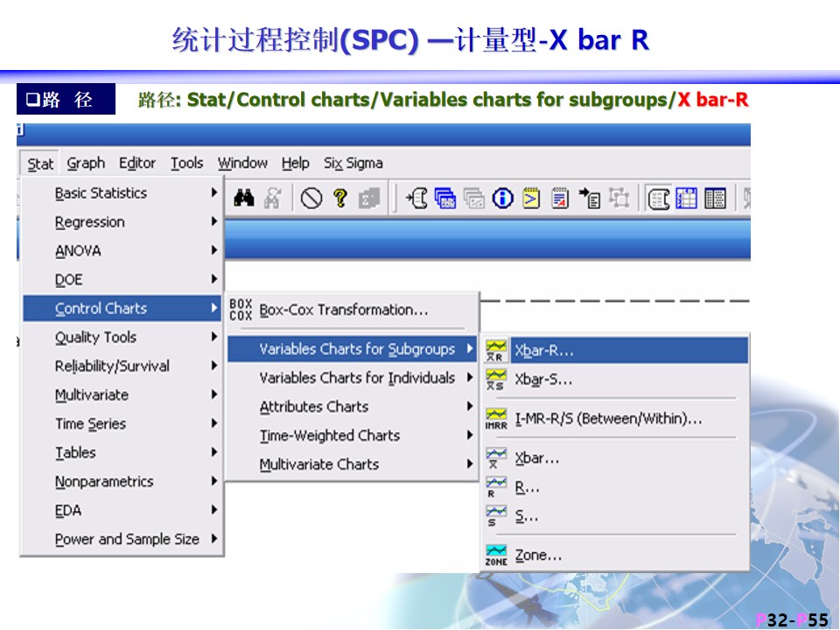
Task: Expand Time-Weighted Charts submenu
Action: (x=470, y=436)
